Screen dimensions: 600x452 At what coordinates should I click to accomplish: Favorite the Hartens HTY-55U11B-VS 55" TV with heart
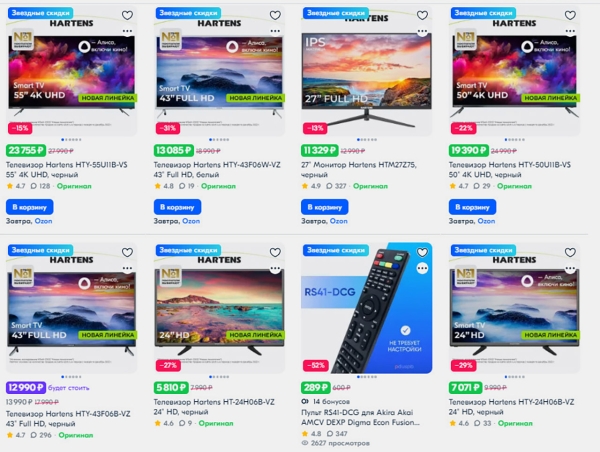[127, 15]
